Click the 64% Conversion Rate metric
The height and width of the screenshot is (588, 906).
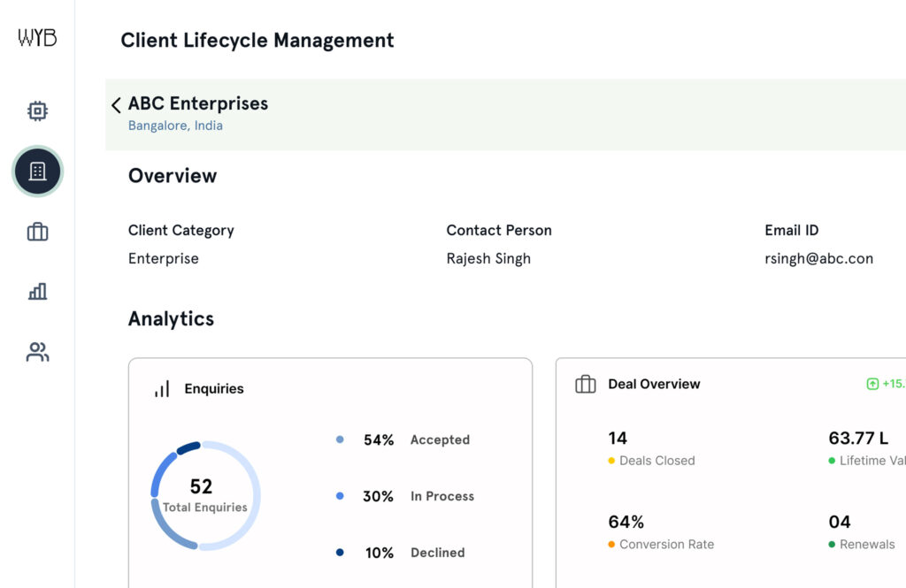coord(660,532)
